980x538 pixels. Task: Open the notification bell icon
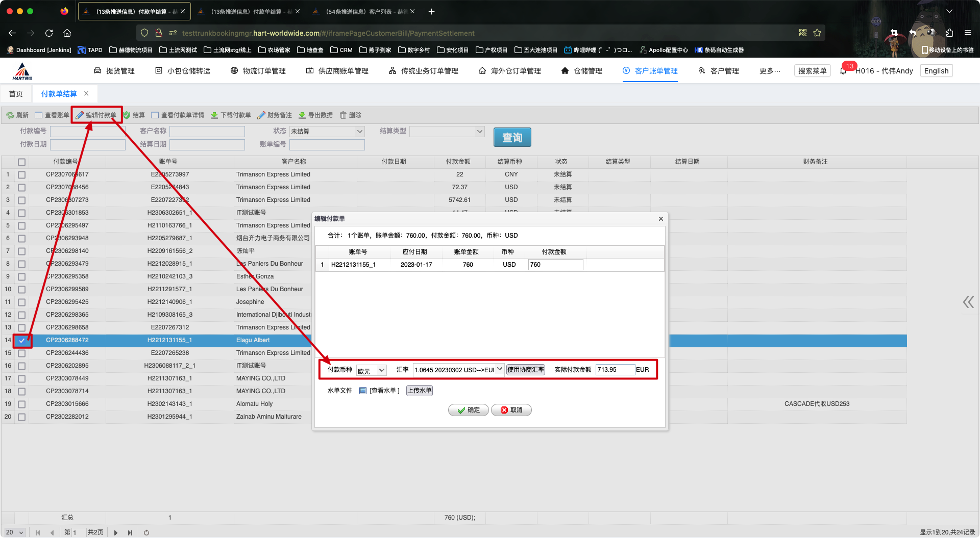[x=843, y=71]
